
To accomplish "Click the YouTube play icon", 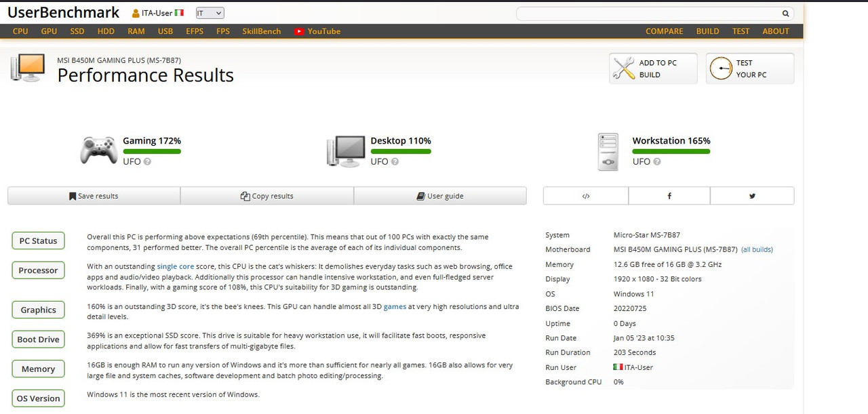I will pyautogui.click(x=299, y=31).
